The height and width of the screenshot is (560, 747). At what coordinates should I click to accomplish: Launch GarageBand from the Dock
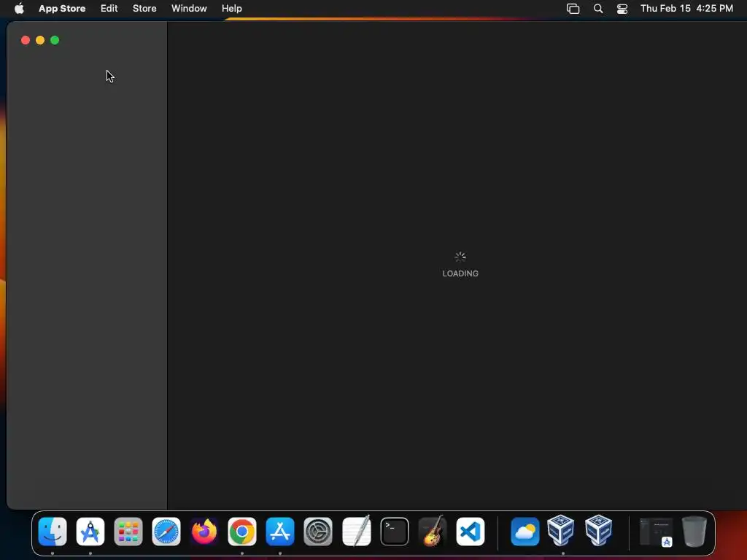pos(433,532)
